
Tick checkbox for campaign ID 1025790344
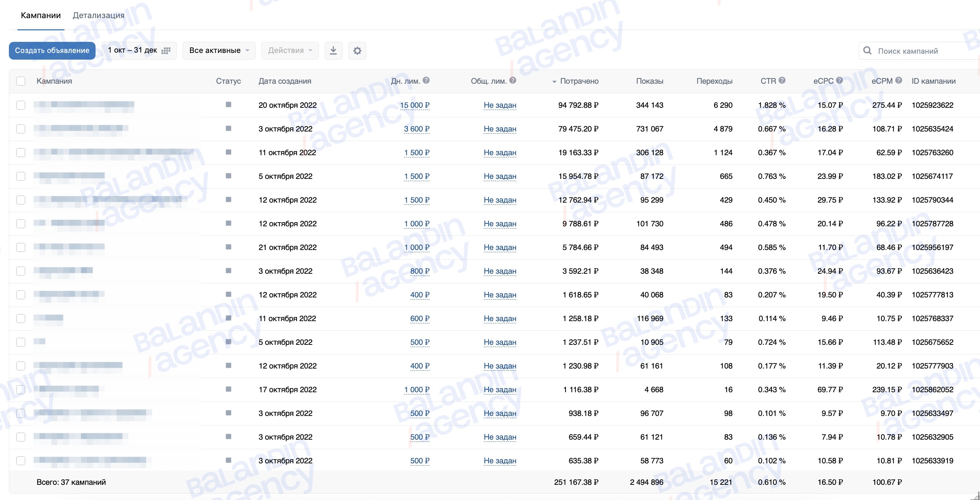(x=21, y=200)
